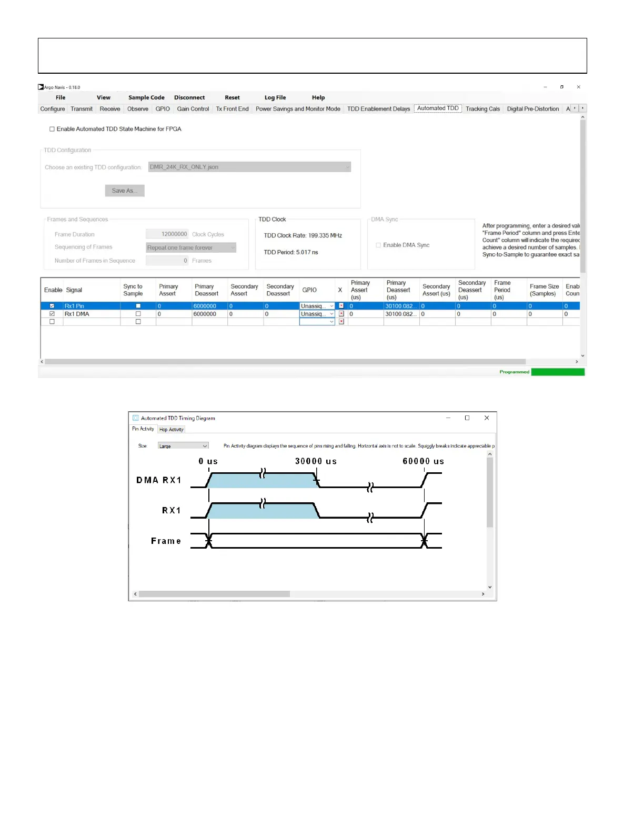Close the Automated TDD Timing Diagram window
This screenshot has width=644, height=834.
click(487, 418)
